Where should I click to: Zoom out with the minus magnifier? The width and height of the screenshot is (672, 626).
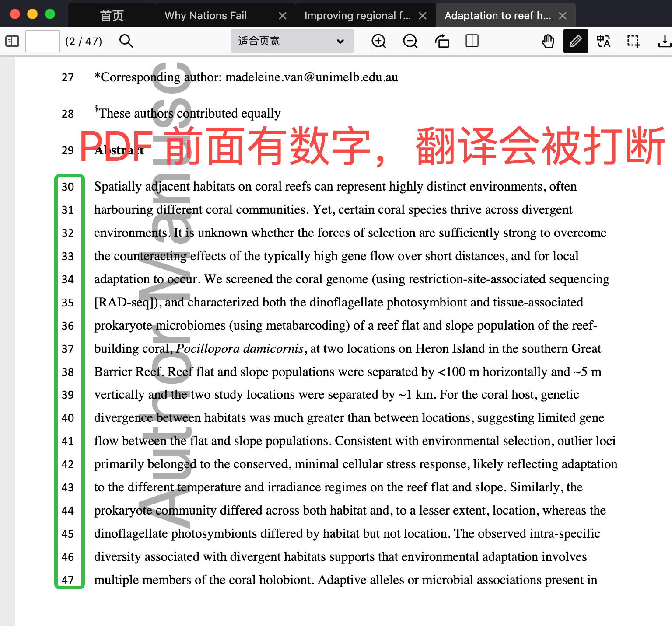coord(410,41)
